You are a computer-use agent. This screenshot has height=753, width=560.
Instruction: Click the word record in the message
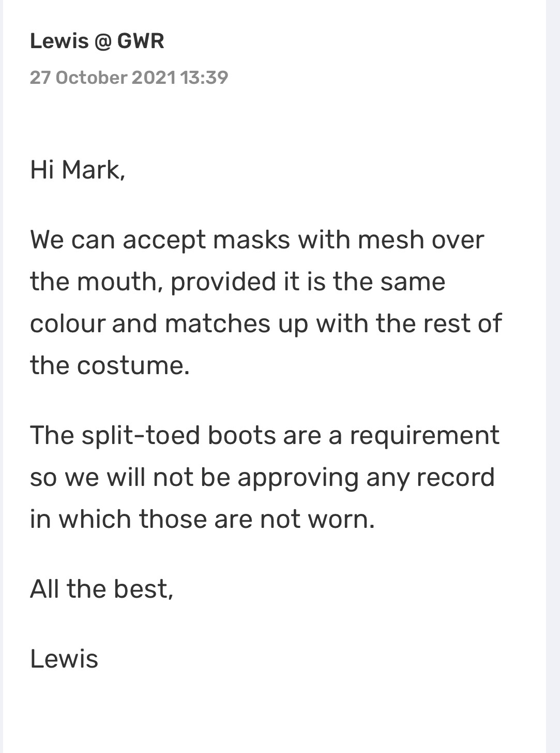pyautogui.click(x=456, y=477)
